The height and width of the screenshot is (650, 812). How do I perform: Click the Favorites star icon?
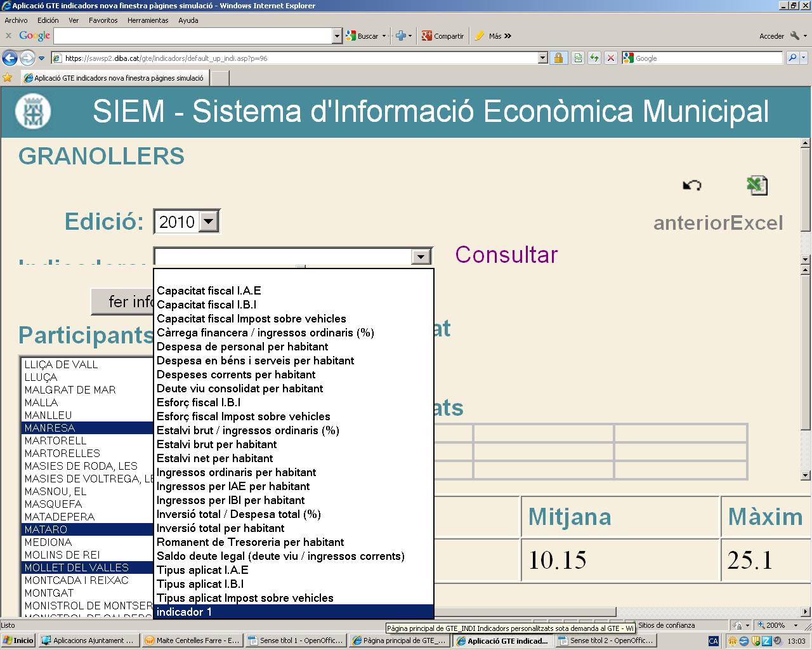8,78
